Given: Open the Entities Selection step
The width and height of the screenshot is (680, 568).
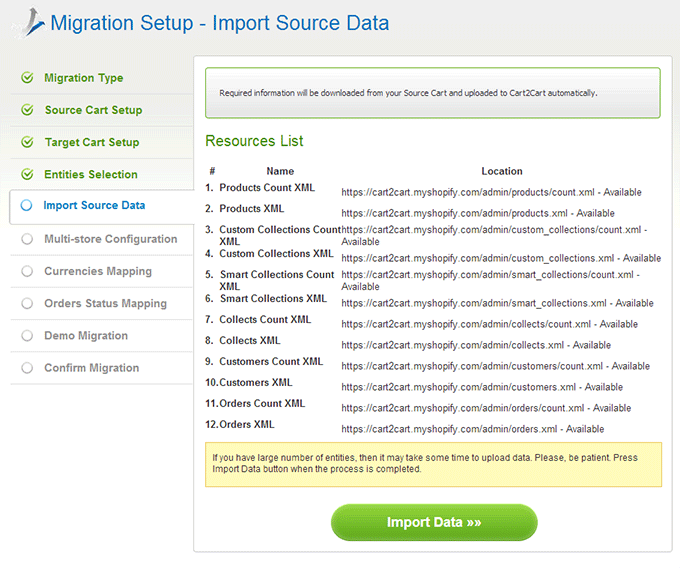Looking at the screenshot, I should tap(91, 174).
